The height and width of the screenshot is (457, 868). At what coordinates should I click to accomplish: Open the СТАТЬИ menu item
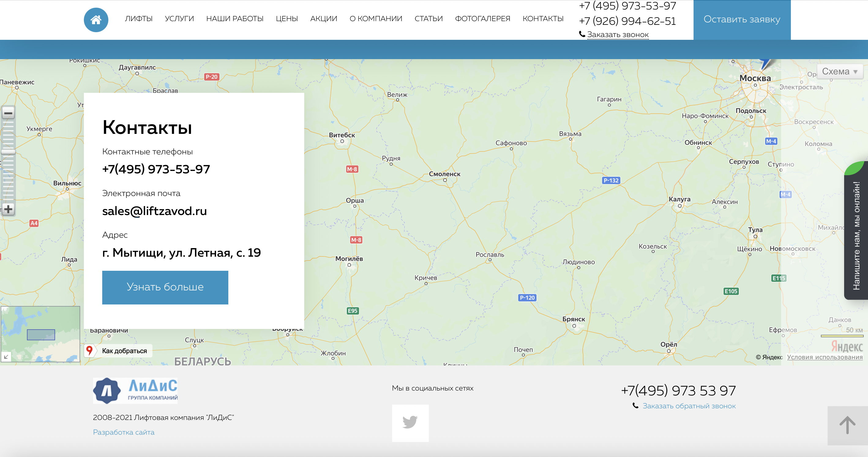point(428,19)
